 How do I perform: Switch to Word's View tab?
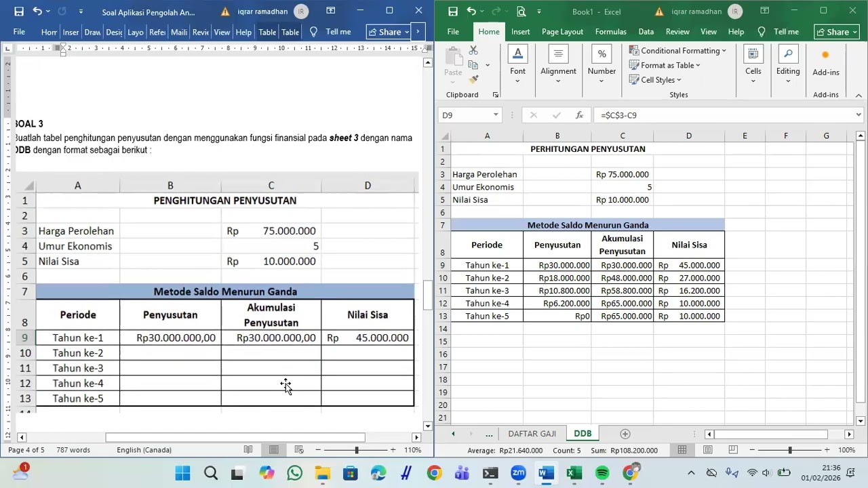point(222,32)
